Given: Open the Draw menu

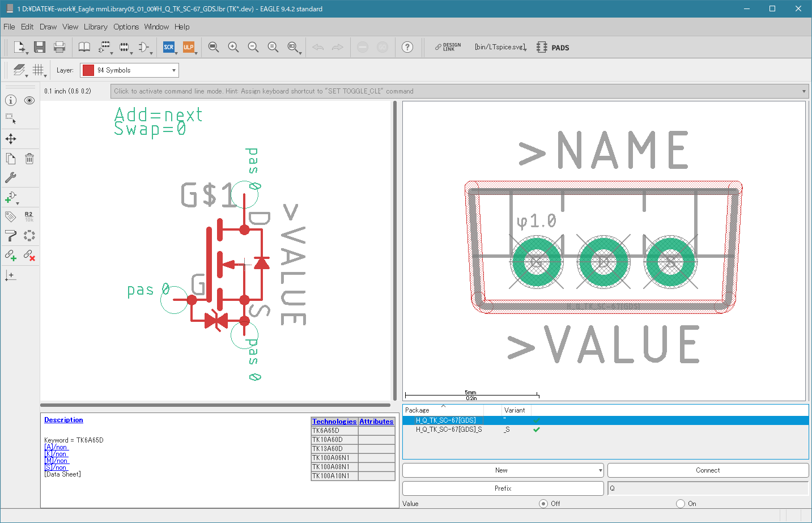Looking at the screenshot, I should pos(48,27).
